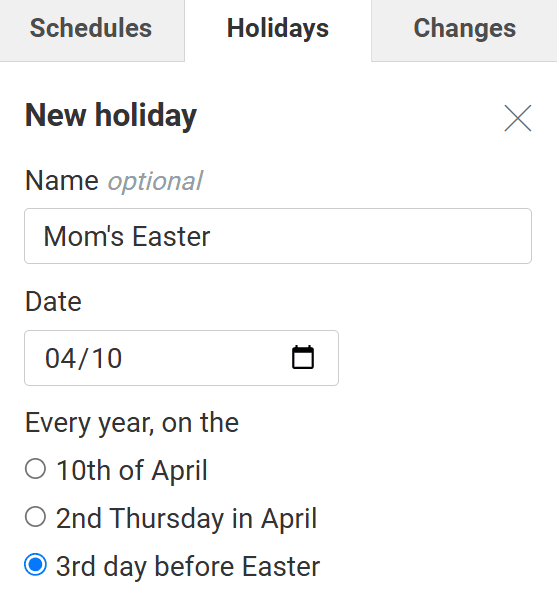The width and height of the screenshot is (557, 600).
Task: Focus the Name field containing Mom's Easter
Action: click(278, 236)
